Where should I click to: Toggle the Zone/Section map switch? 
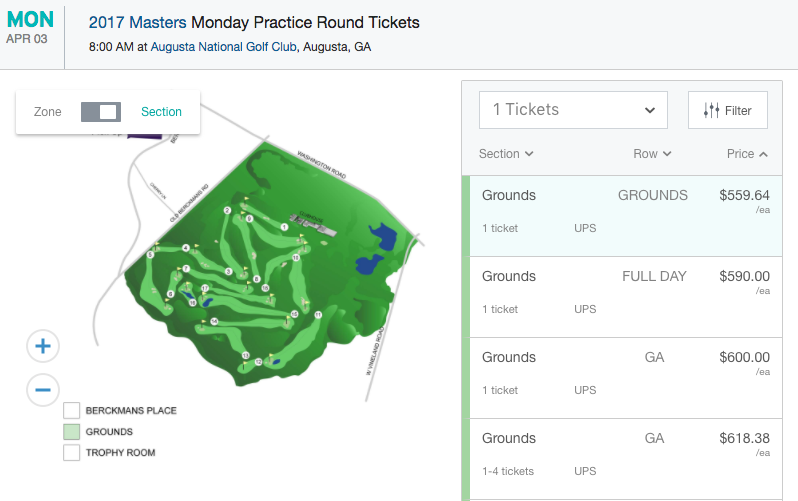[x=101, y=112]
